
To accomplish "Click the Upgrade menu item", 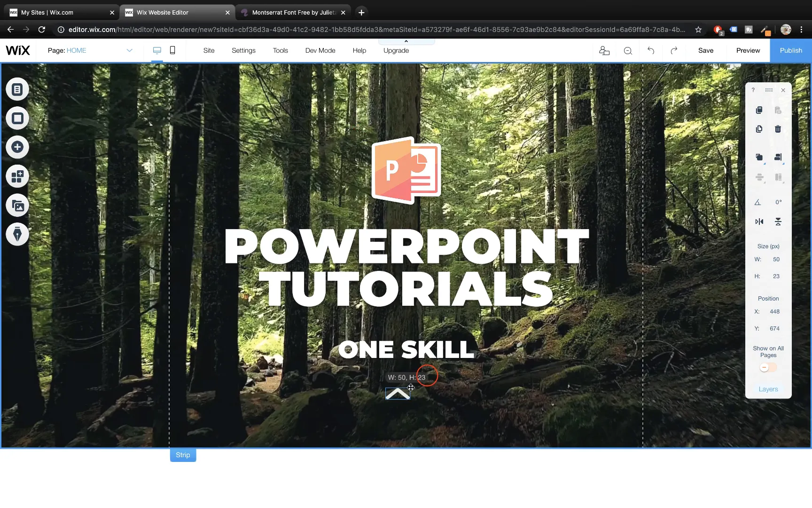I will (396, 50).
